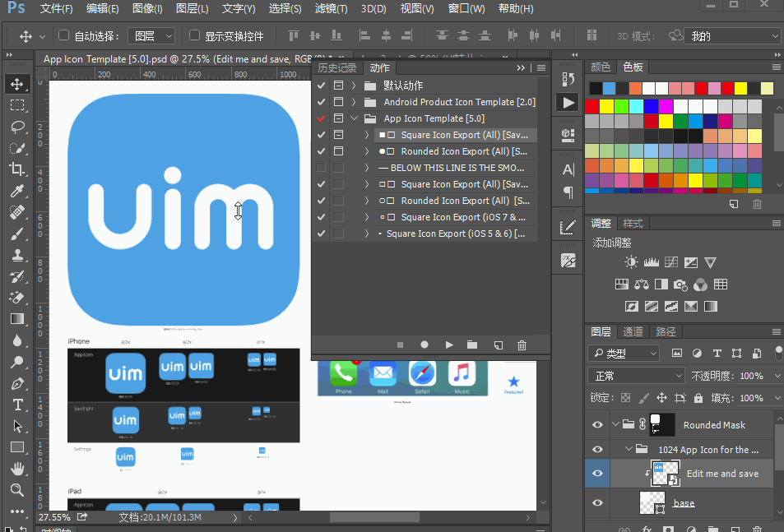Toggle checkmark for Android Product Icon Template set

[321, 102]
